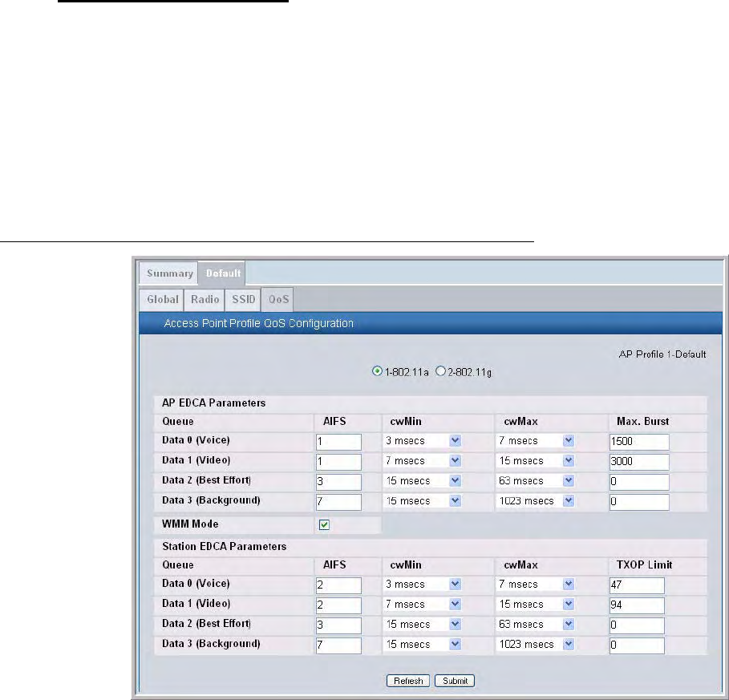The image size is (729, 700).
Task: Open the Default profile tab
Action: click(223, 273)
